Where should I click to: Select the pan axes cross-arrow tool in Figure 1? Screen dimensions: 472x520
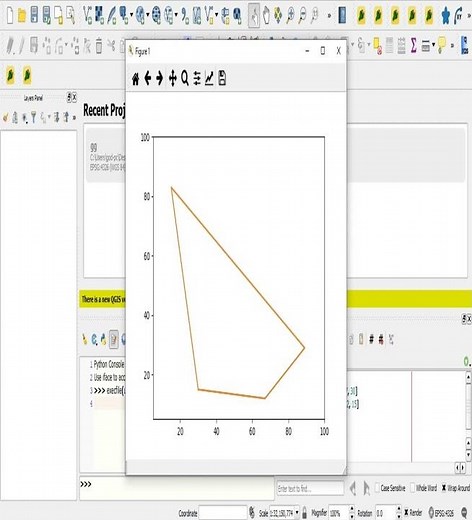[x=173, y=79]
